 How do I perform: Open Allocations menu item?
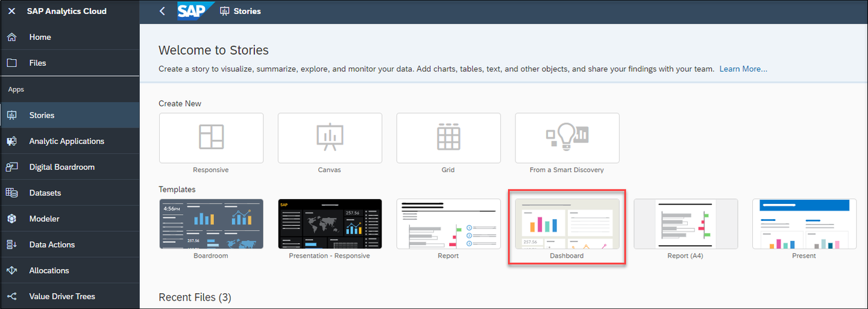[70, 270]
